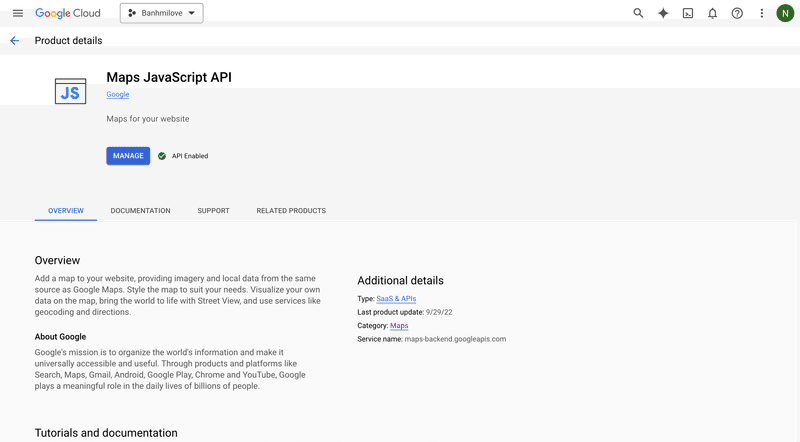
Task: Activate the Cloud Shell terminal icon
Action: point(688,13)
